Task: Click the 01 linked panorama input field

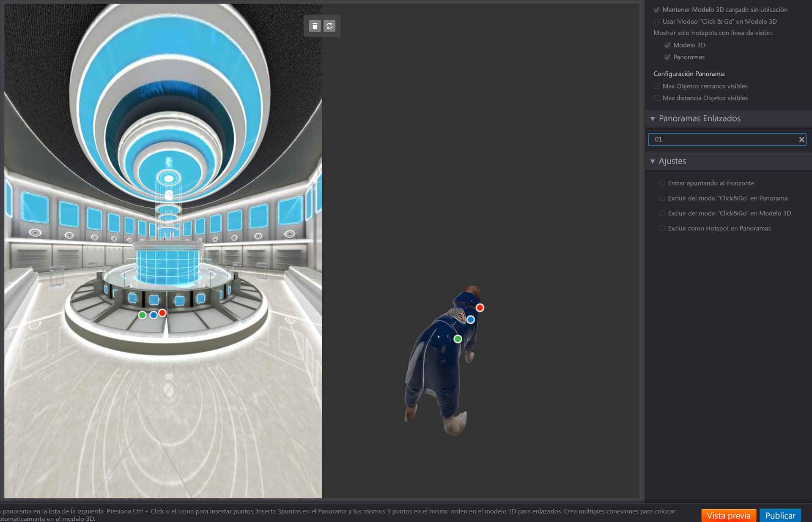Action: pos(723,139)
